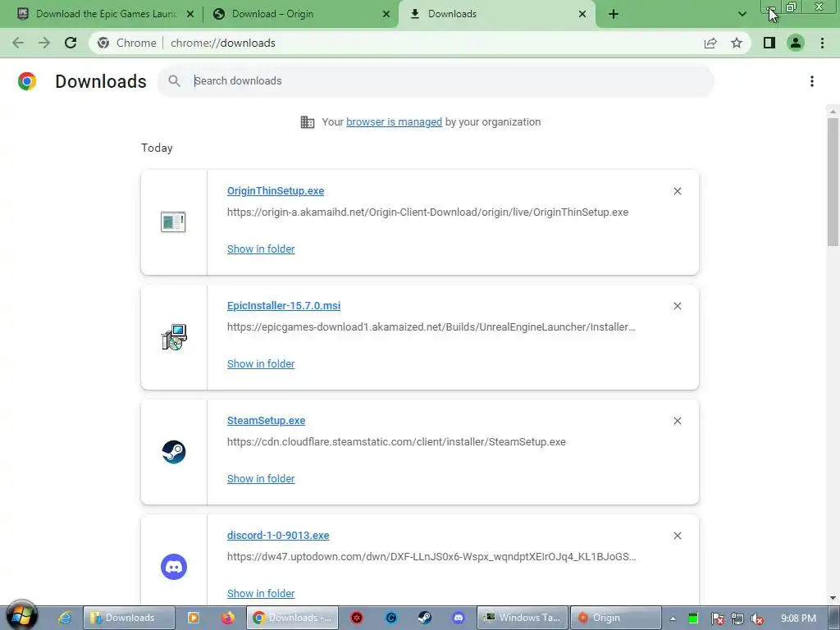The width and height of the screenshot is (840, 630).
Task: Launch Internet Explorer from the taskbar
Action: coord(65,618)
